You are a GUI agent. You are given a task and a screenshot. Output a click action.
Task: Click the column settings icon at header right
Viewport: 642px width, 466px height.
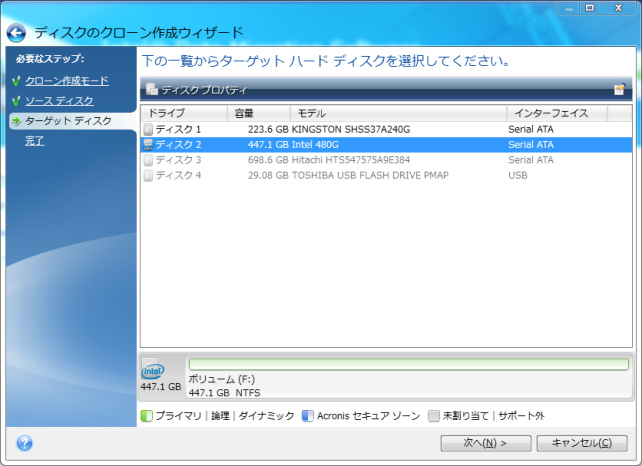pos(619,89)
